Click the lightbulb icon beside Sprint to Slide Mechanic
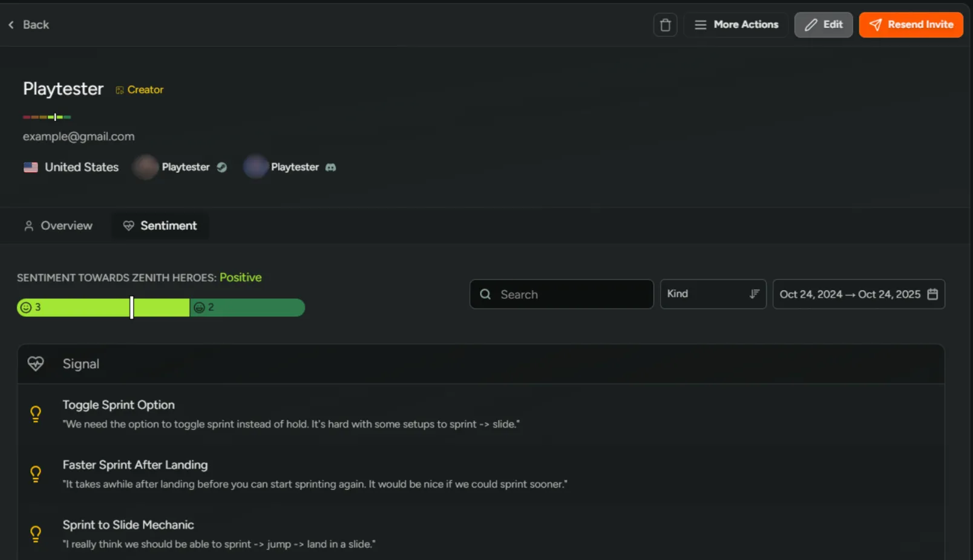The height and width of the screenshot is (560, 973). tap(36, 533)
